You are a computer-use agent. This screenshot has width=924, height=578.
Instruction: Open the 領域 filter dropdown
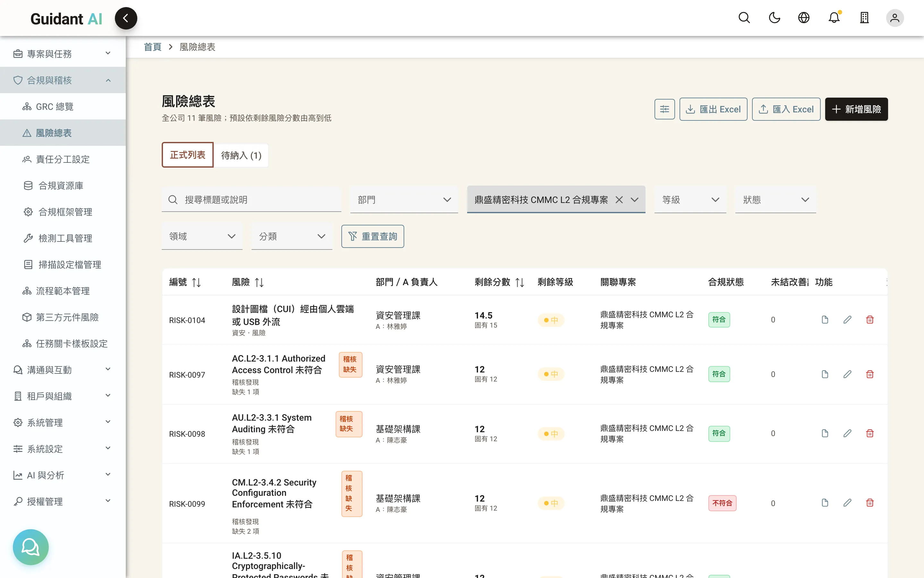(202, 236)
